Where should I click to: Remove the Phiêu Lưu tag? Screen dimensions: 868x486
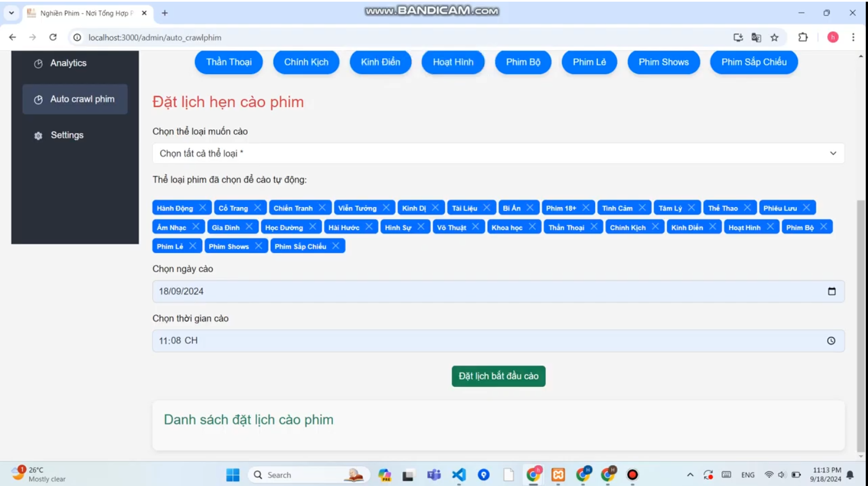806,208
